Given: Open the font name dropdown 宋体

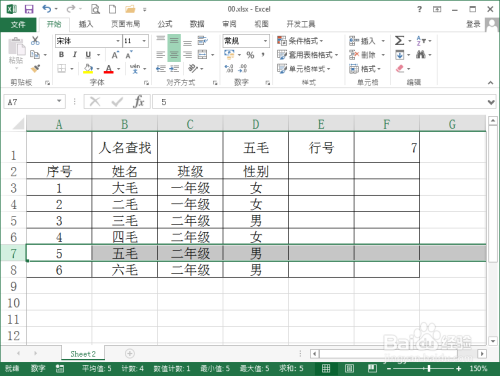Looking at the screenshot, I should [x=118, y=41].
